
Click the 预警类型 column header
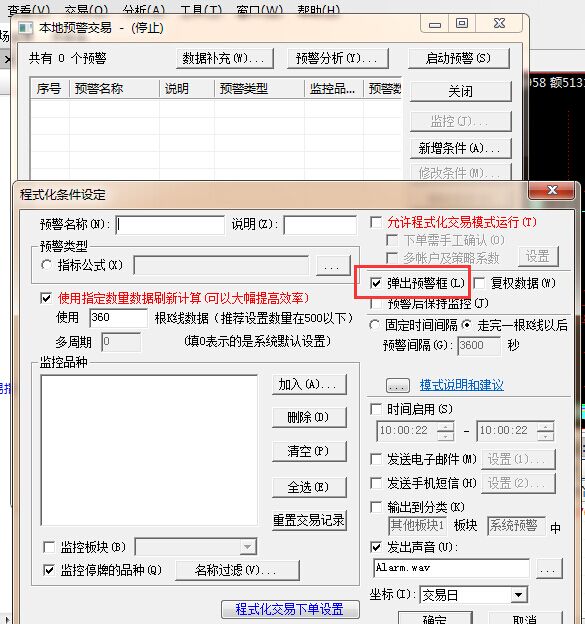[x=259, y=88]
